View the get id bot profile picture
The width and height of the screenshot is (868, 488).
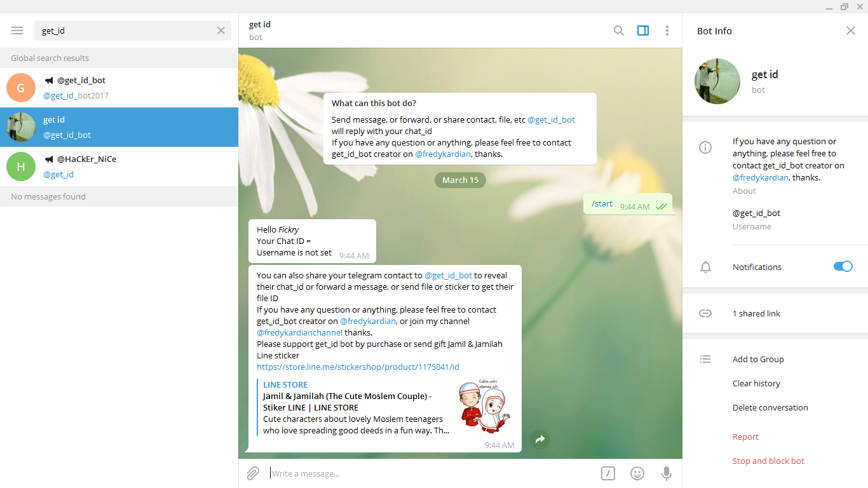(717, 81)
